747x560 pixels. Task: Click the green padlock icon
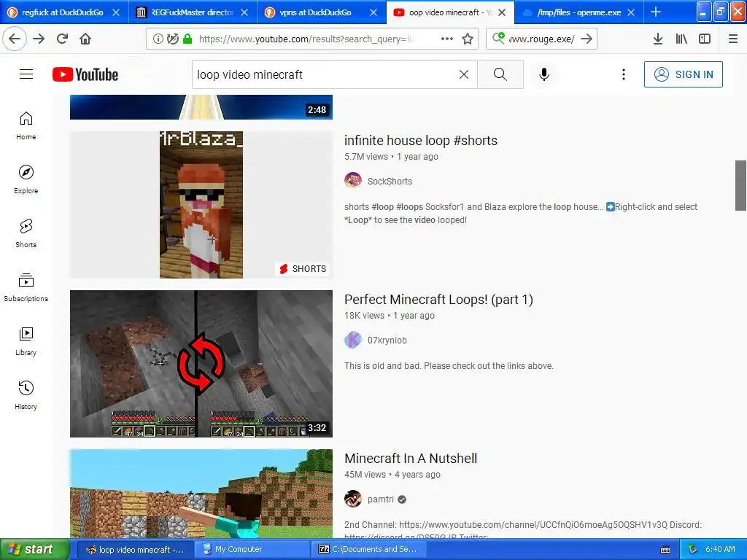tap(187, 39)
